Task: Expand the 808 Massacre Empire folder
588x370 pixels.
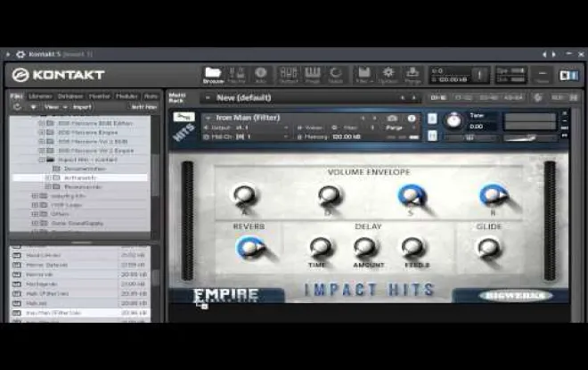Action: point(42,132)
